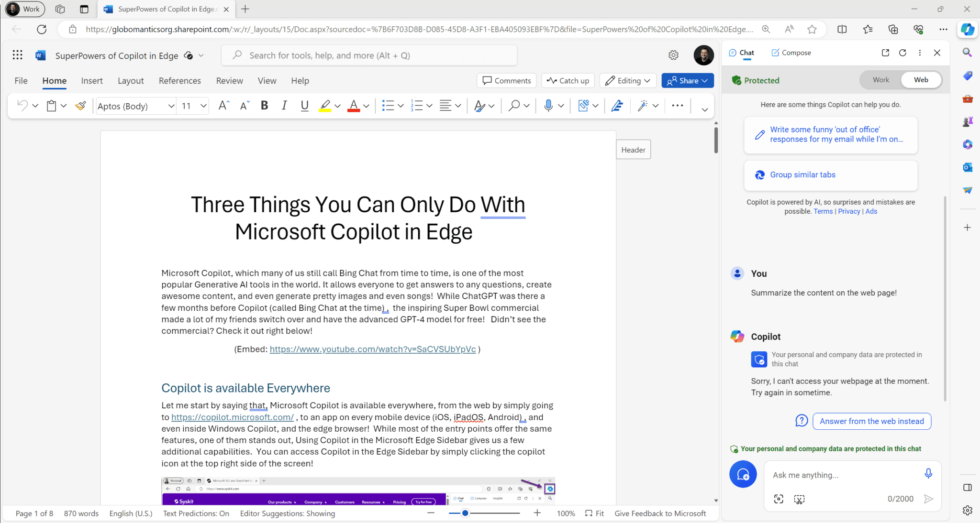Image resolution: width=980 pixels, height=523 pixels.
Task: Switch Copilot from Web to Work mode
Action: point(880,79)
